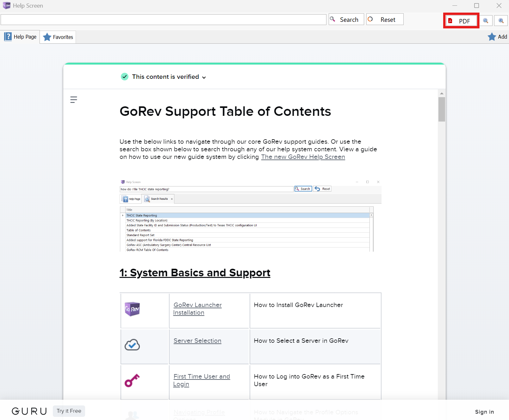Click the pink key icon for First Time User
The height and width of the screenshot is (420, 509).
pyautogui.click(x=132, y=380)
